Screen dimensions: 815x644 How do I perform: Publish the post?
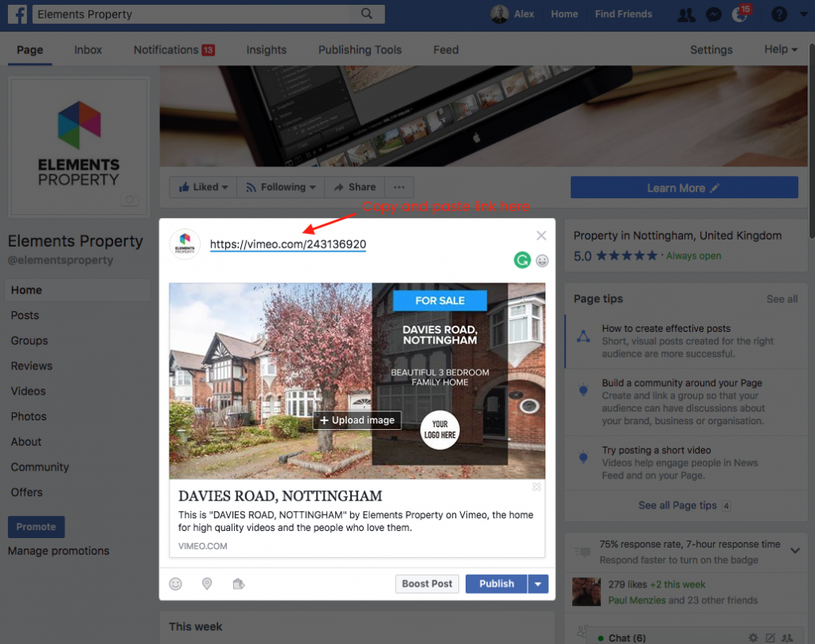(497, 584)
